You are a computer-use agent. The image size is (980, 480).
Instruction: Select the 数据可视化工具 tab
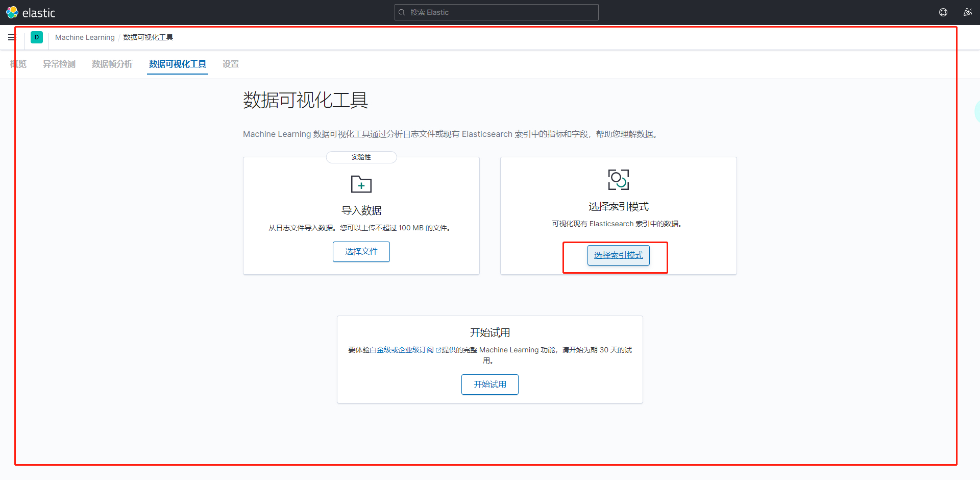point(178,64)
